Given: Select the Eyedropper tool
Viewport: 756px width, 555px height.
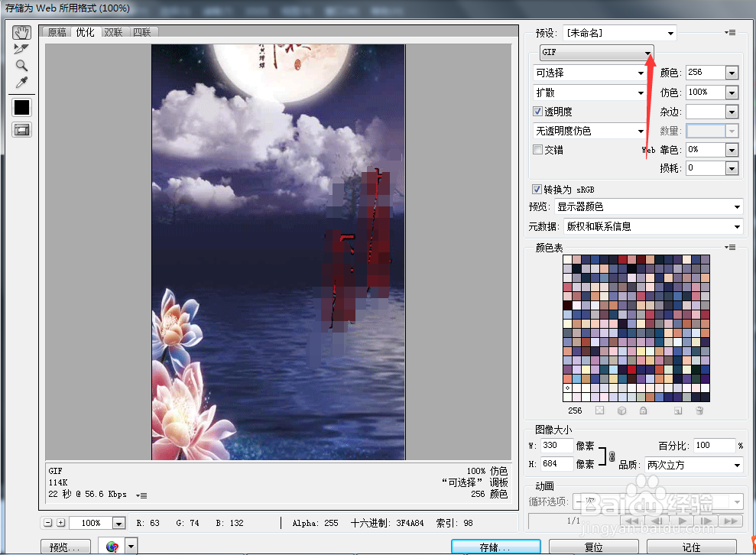Looking at the screenshot, I should pyautogui.click(x=21, y=83).
